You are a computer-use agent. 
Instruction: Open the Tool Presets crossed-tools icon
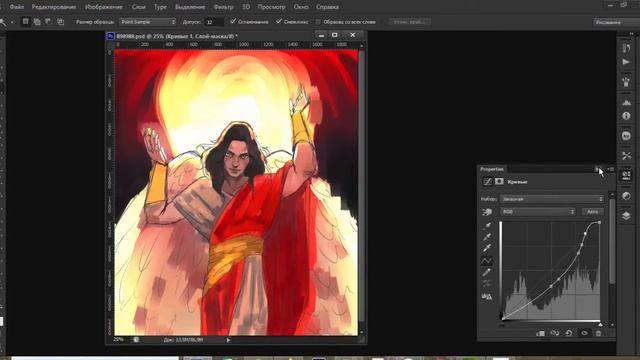click(626, 156)
